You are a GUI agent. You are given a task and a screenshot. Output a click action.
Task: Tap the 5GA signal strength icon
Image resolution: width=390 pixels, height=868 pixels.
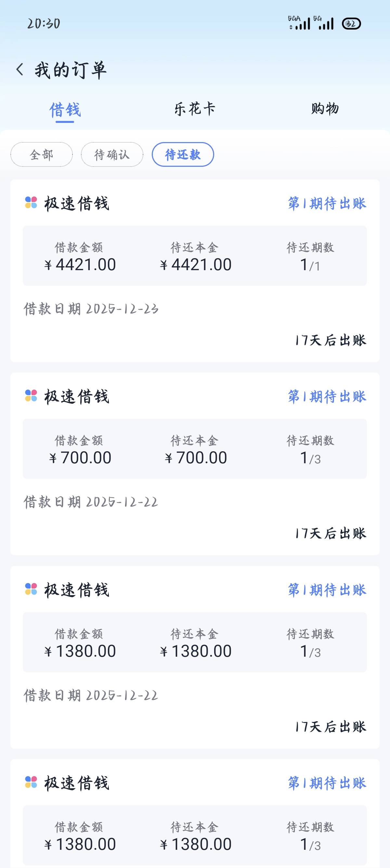tap(299, 23)
